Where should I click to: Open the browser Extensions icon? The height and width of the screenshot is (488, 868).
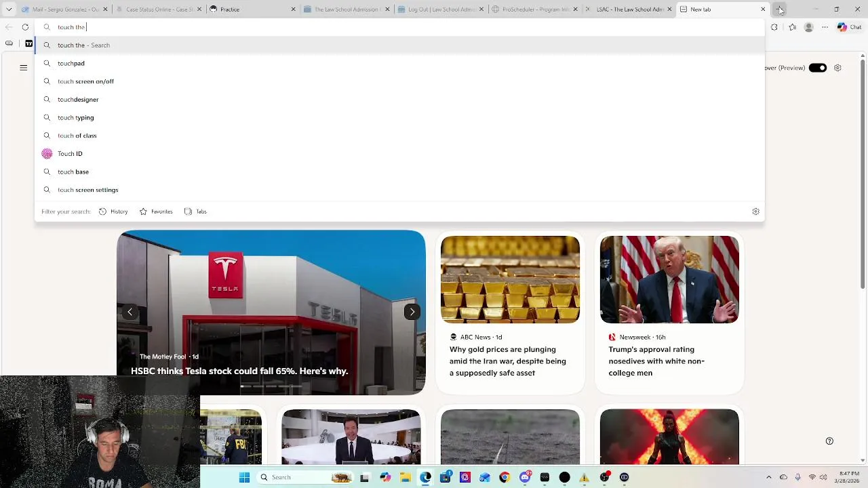click(x=774, y=27)
